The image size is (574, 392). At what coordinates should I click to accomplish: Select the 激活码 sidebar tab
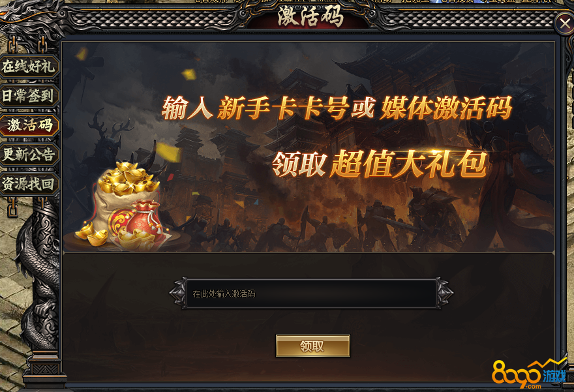29,125
